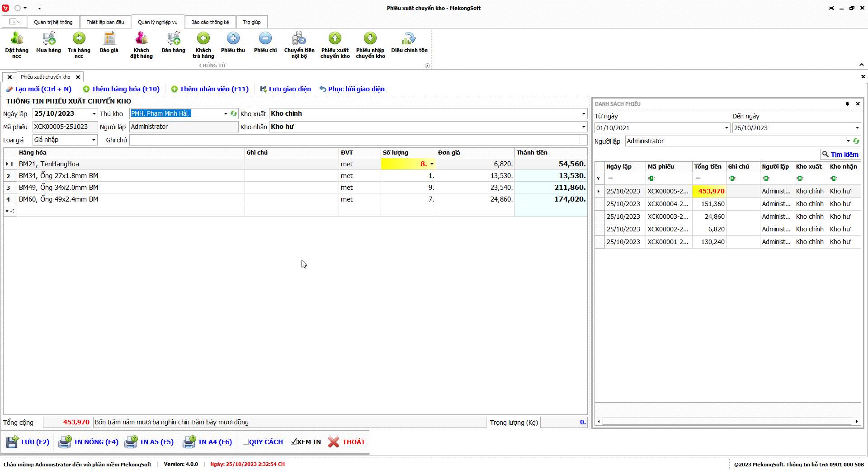The width and height of the screenshot is (868, 470).
Task: Open the Loại giá dropdown
Action: 94,140
